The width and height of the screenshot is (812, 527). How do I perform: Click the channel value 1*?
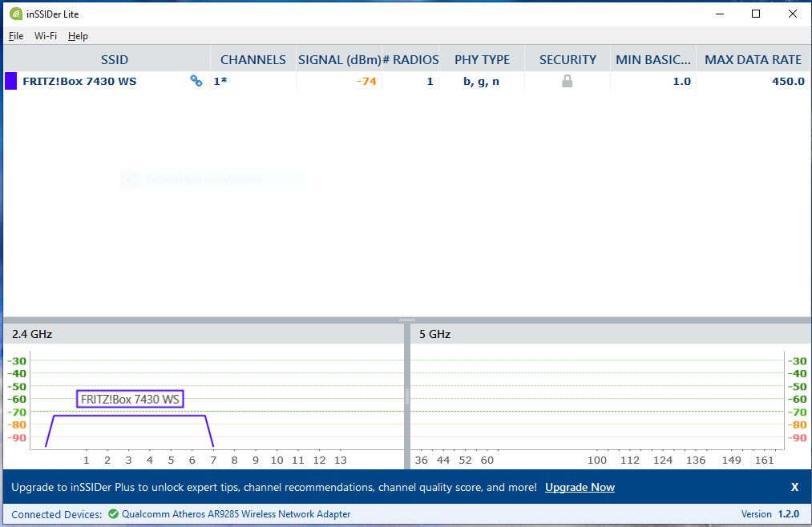coord(220,81)
